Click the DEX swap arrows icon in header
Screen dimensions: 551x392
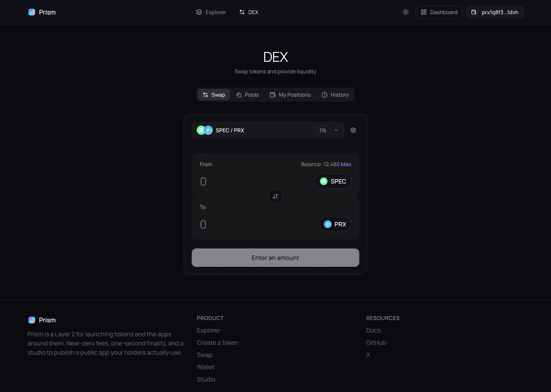(242, 12)
